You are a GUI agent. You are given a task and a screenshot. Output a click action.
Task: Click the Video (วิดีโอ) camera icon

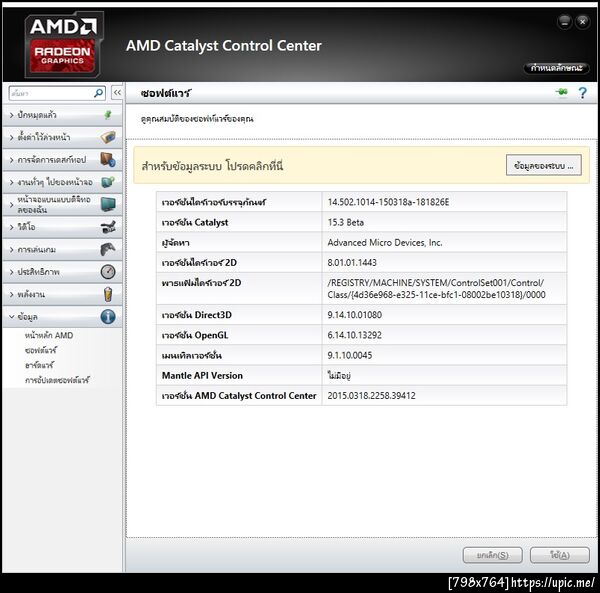coord(108,227)
